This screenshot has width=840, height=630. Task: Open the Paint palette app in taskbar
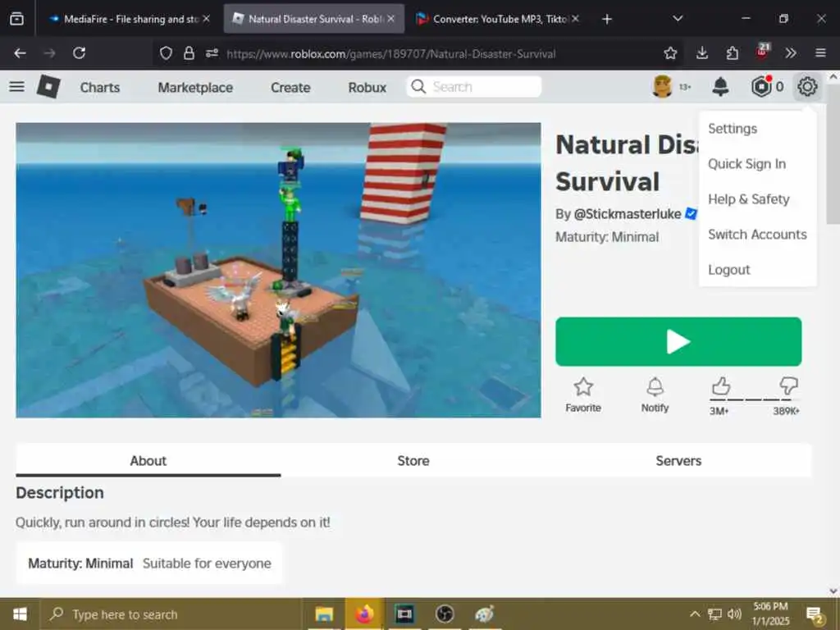click(x=484, y=614)
